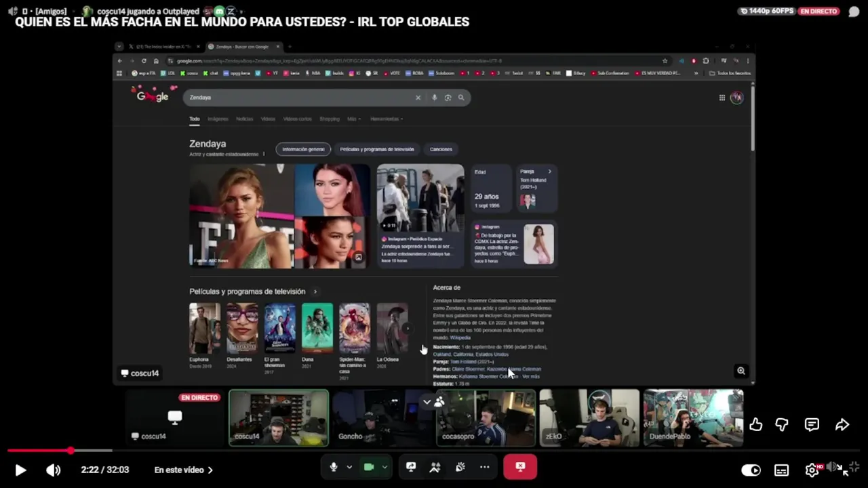Select coscu14 webcam tile
Image resolution: width=868 pixels, height=488 pixels.
(279, 418)
